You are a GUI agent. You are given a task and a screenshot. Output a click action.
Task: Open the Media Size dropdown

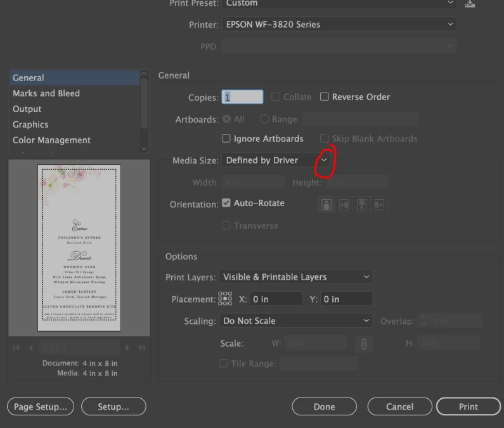pos(276,160)
